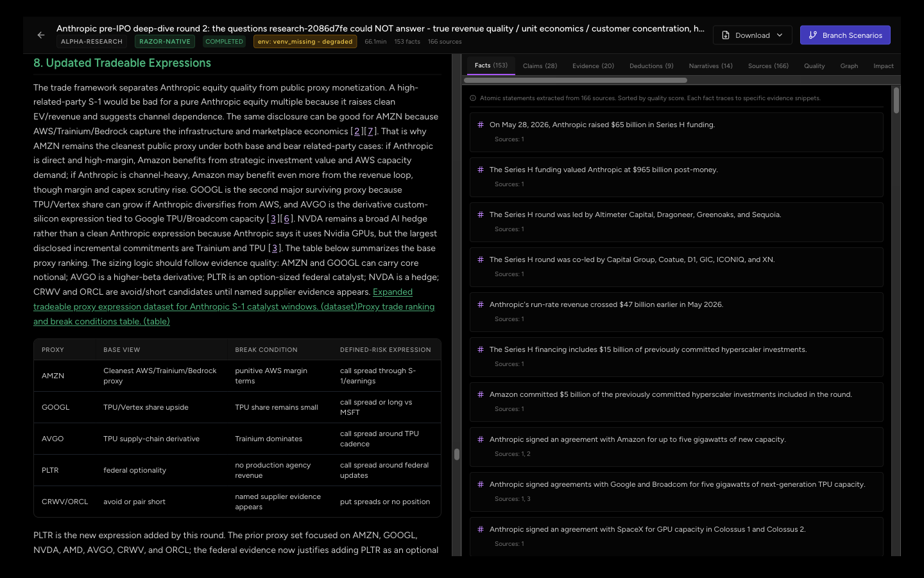Click the '153 facts' count in header
The height and width of the screenshot is (578, 924).
click(407, 42)
